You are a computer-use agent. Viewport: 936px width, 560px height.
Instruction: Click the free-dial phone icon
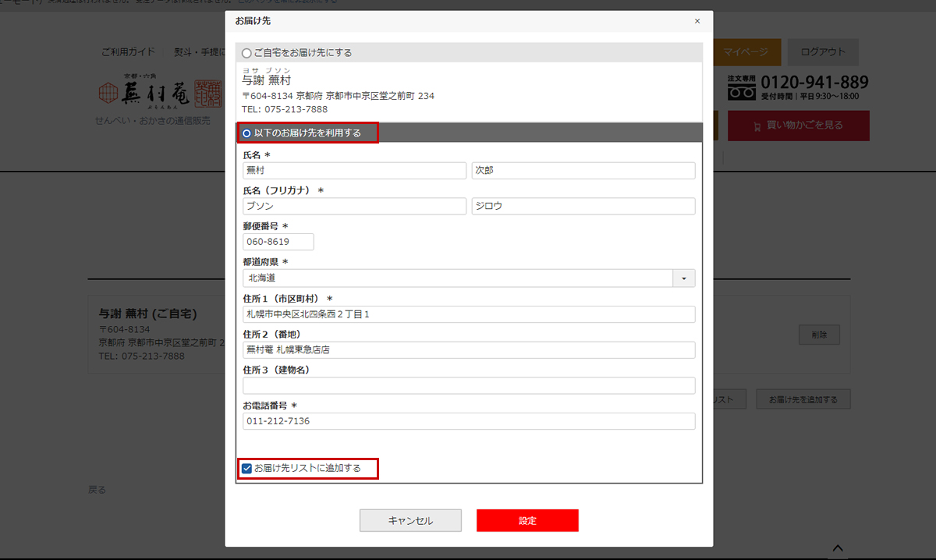(742, 90)
